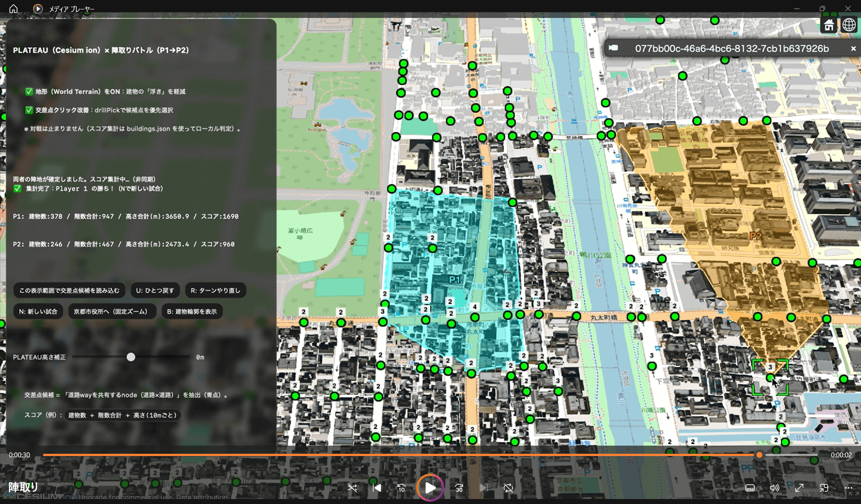The image size is (861, 504).
Task: Enter full screen with the arrows icon
Action: [x=799, y=488]
